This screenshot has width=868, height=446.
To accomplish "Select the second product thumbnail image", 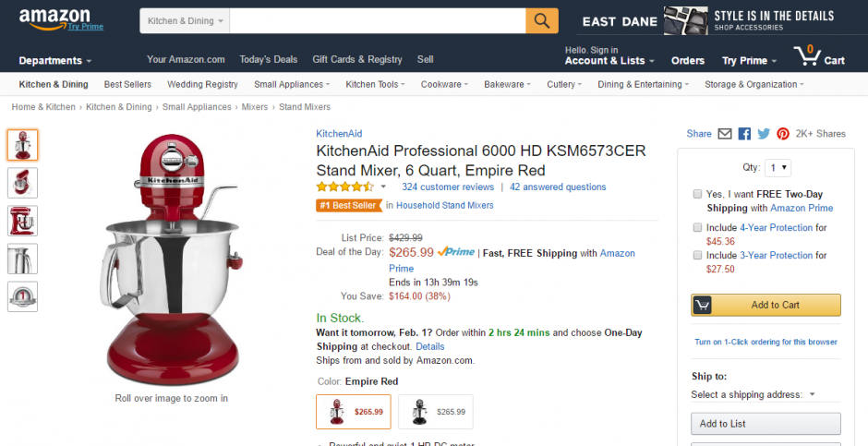I will [x=23, y=183].
